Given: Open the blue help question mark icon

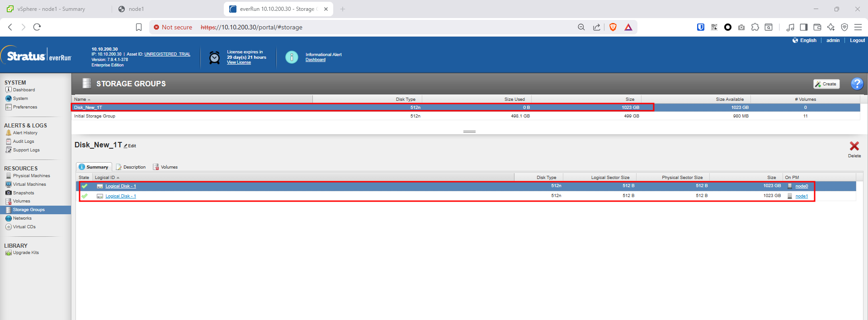Looking at the screenshot, I should (857, 84).
